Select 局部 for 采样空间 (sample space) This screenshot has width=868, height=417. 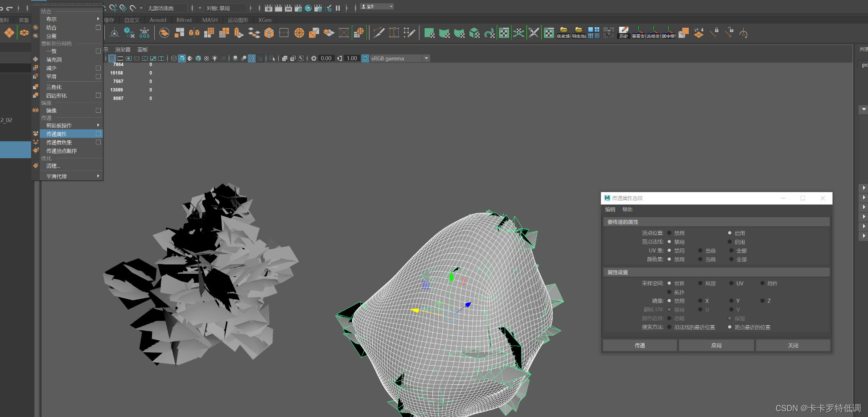(x=700, y=283)
